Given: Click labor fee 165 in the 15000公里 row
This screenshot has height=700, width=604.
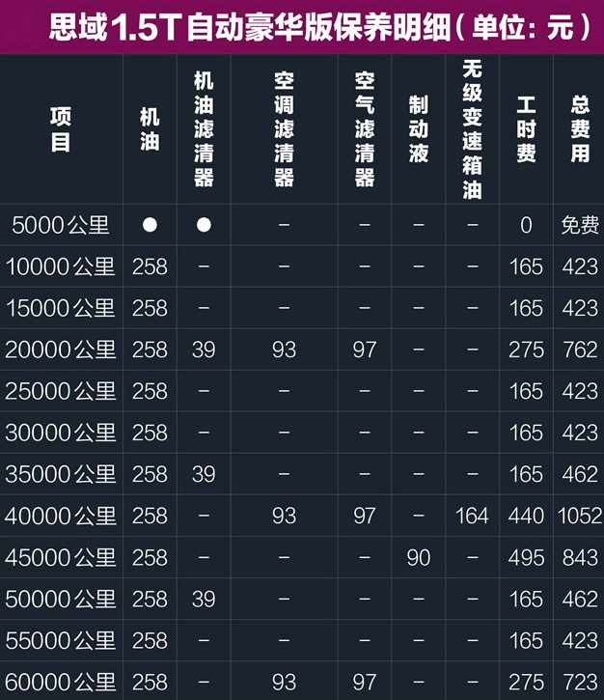Looking at the screenshot, I should click(527, 308).
